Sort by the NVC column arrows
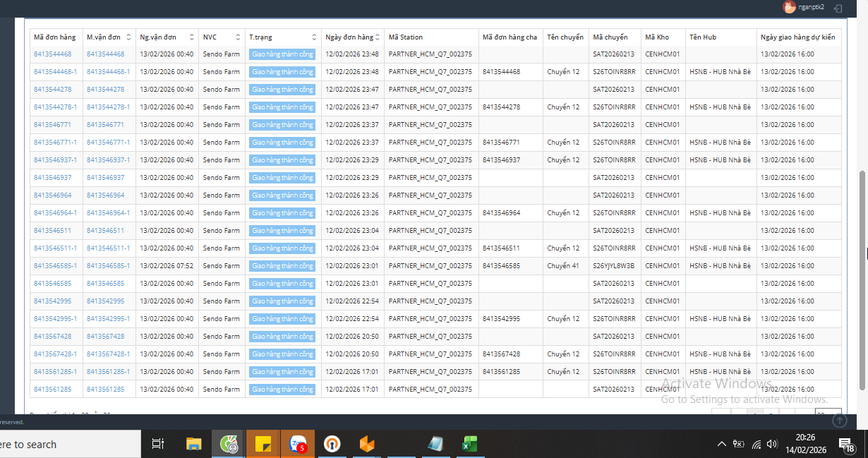The image size is (868, 458). pos(238,37)
